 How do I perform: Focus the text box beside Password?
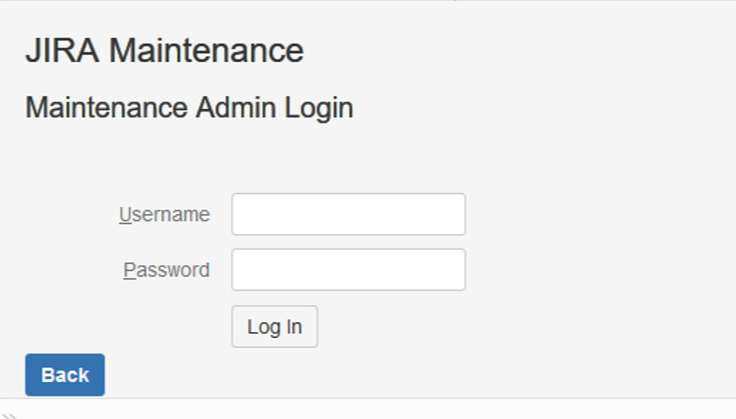coord(348,270)
